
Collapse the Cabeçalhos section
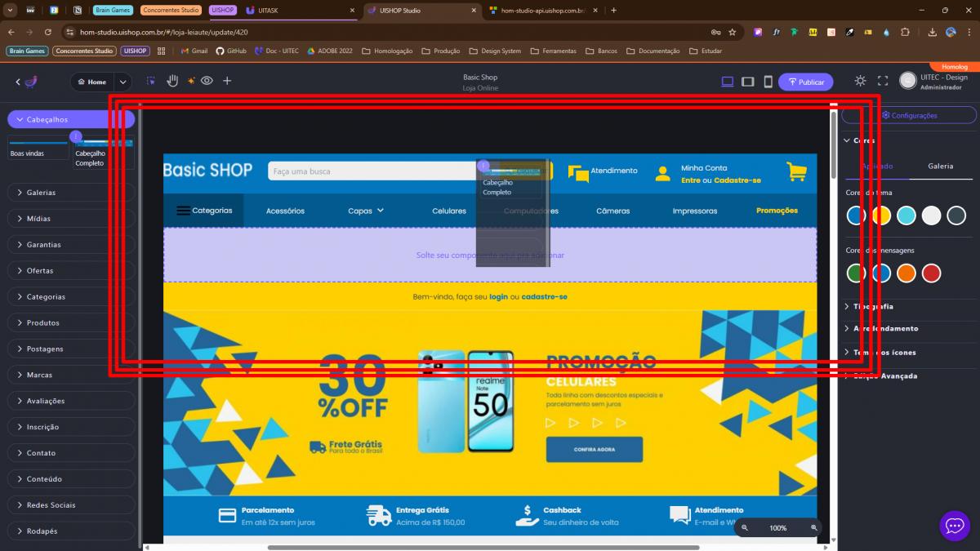[x=71, y=119]
